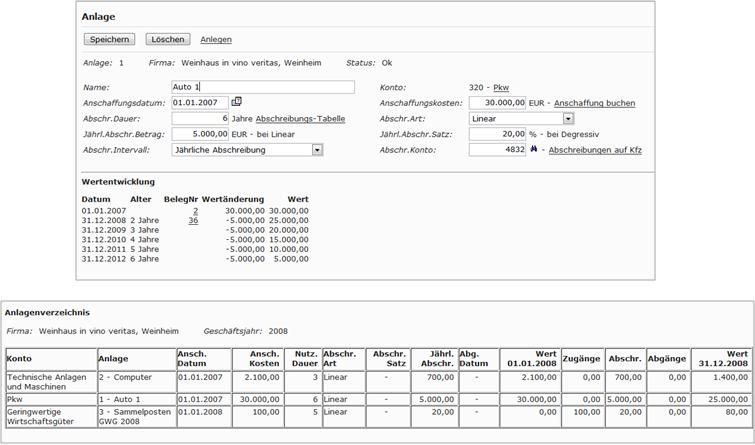
Task: Click the Anschaffungskosten amount field
Action: point(497,103)
